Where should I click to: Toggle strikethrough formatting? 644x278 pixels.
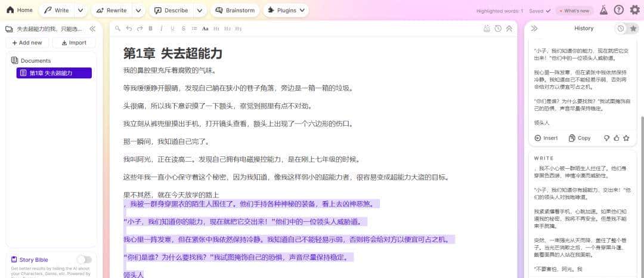(x=183, y=28)
